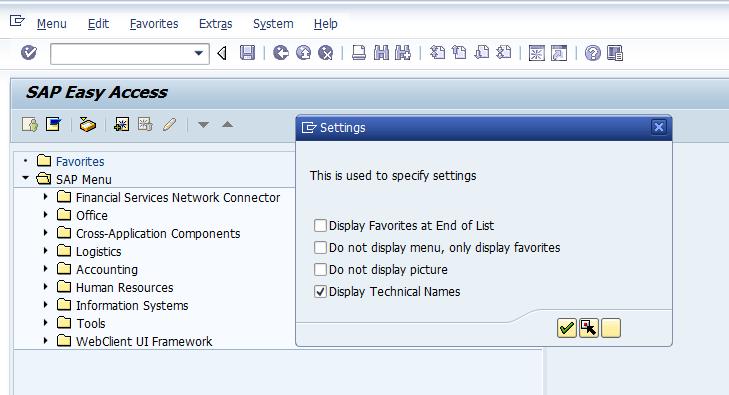
Task: Select Accounting in the tree
Action: (x=107, y=270)
